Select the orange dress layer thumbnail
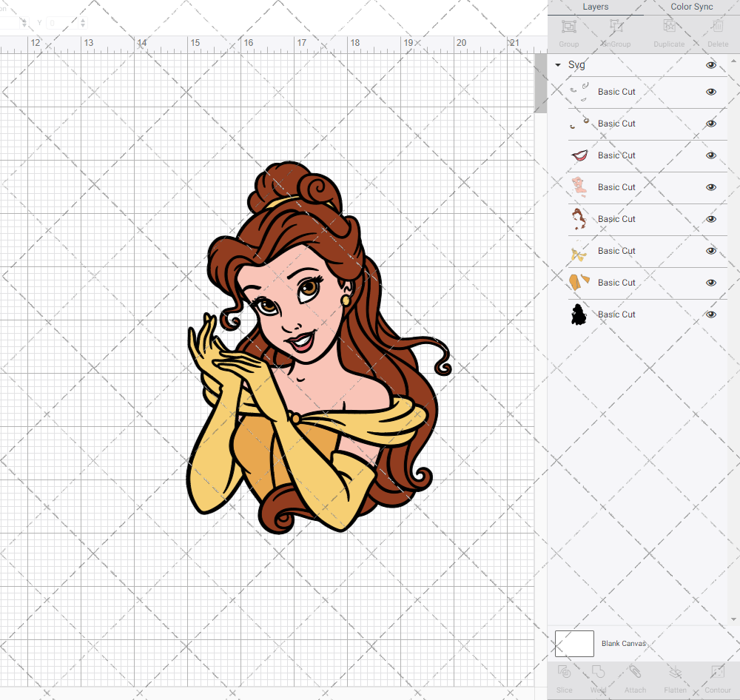The height and width of the screenshot is (700, 740). tap(579, 282)
